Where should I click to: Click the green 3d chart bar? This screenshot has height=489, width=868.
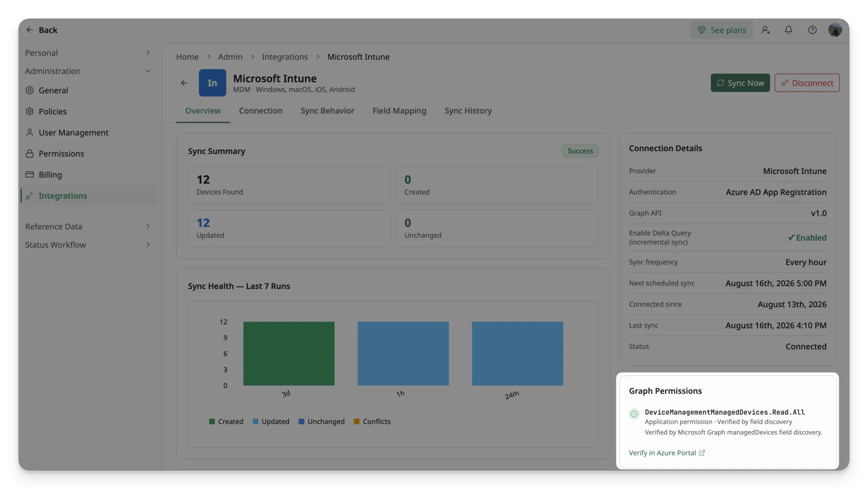coord(289,353)
